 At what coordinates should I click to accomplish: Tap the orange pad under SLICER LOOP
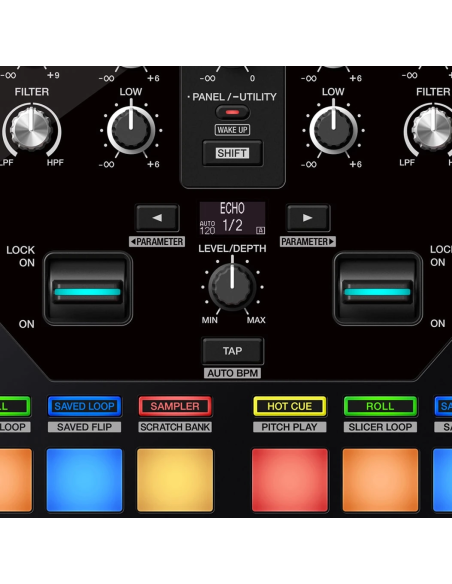click(x=380, y=480)
